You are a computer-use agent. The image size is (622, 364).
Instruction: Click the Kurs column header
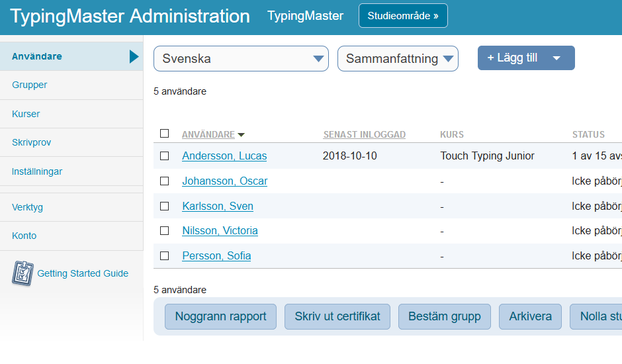(x=452, y=134)
